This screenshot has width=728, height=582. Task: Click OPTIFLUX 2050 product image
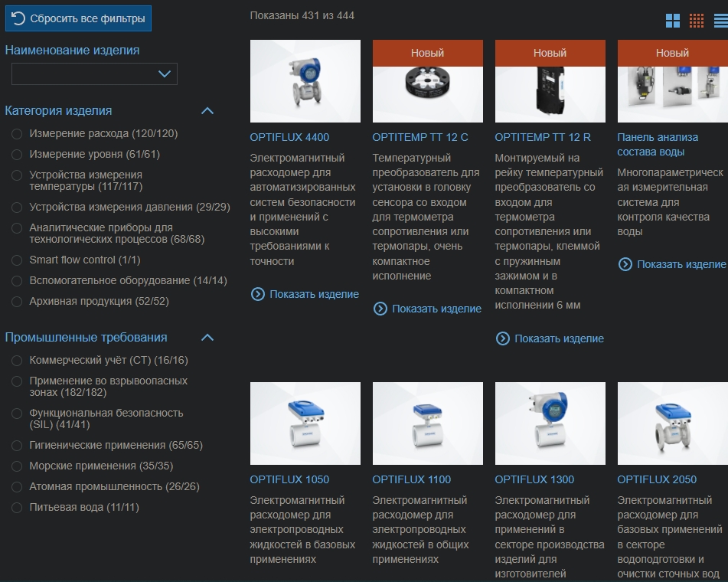click(673, 423)
